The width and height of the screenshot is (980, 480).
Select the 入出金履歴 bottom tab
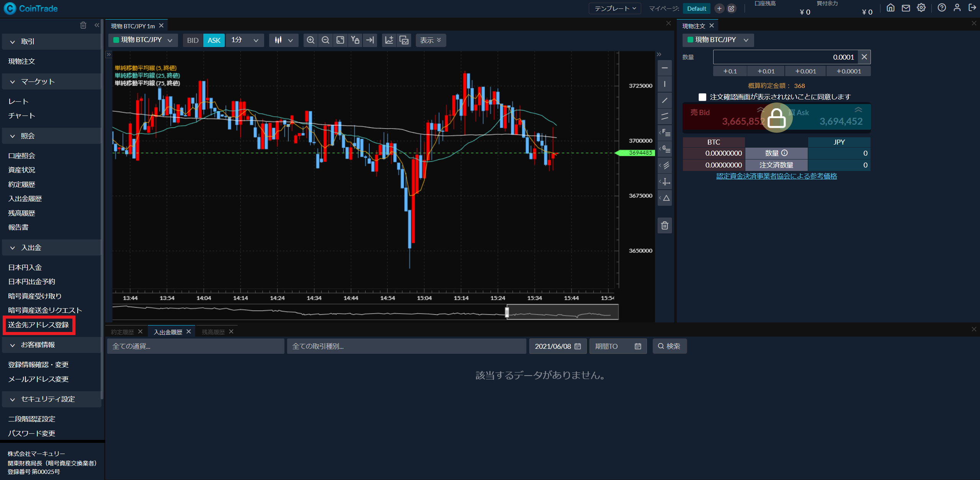click(168, 332)
